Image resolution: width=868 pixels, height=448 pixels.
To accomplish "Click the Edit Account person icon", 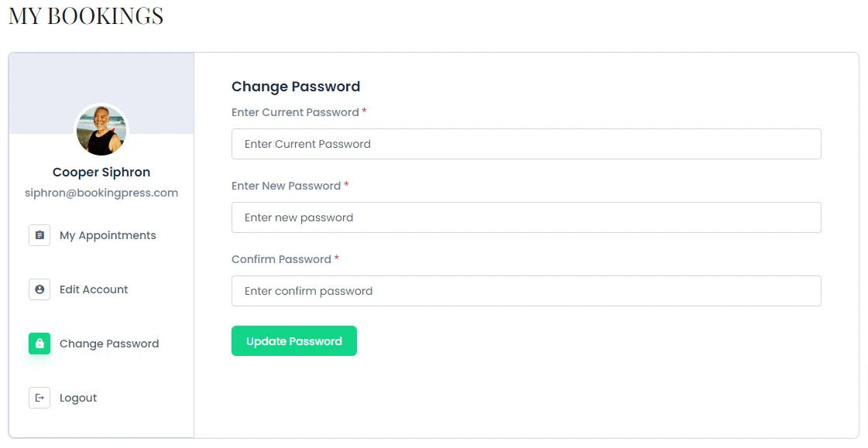I will (39, 289).
